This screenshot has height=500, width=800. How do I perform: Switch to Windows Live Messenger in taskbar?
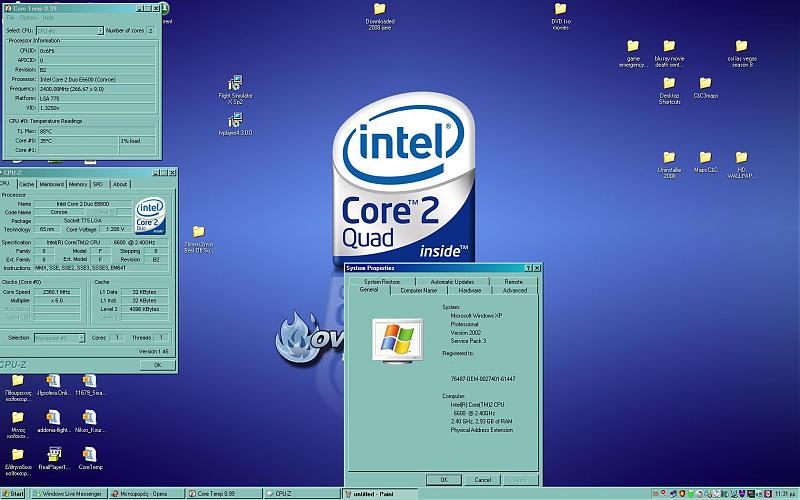[x=68, y=493]
